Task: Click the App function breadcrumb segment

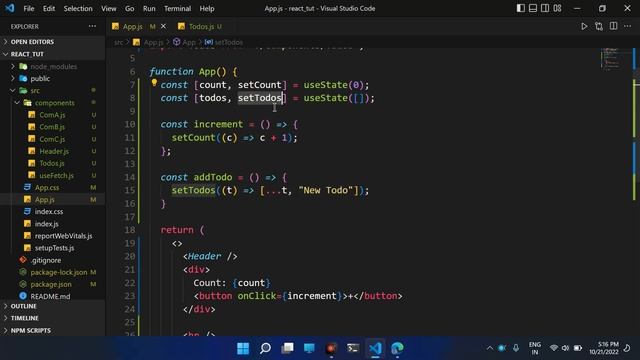Action: [185, 42]
